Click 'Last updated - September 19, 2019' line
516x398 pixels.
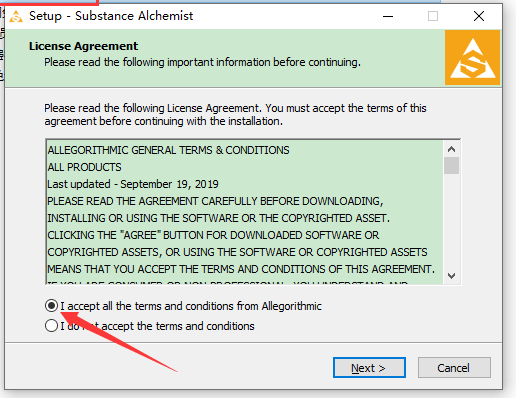pos(133,184)
